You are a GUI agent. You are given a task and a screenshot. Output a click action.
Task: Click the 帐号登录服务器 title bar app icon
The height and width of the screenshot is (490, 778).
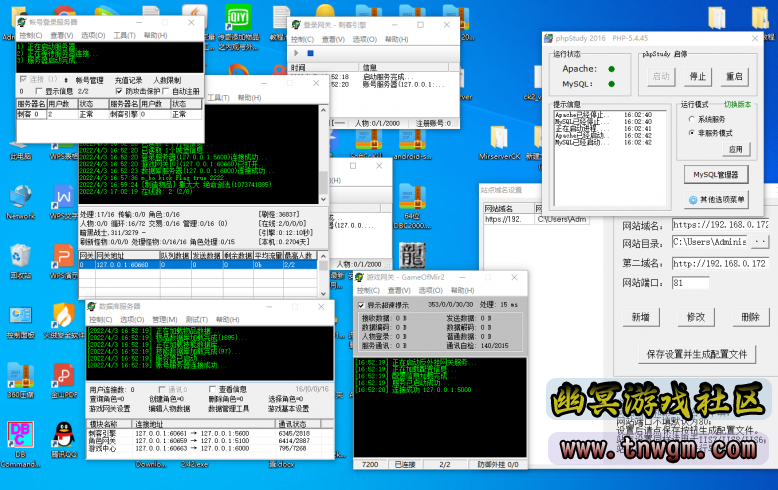pos(22,22)
